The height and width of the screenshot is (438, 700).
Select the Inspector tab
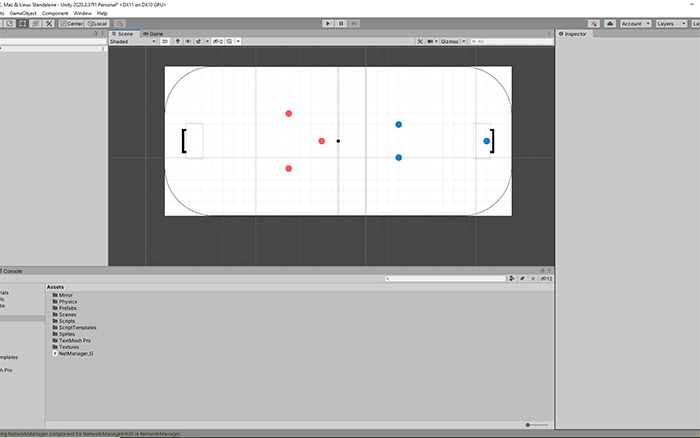pos(573,34)
